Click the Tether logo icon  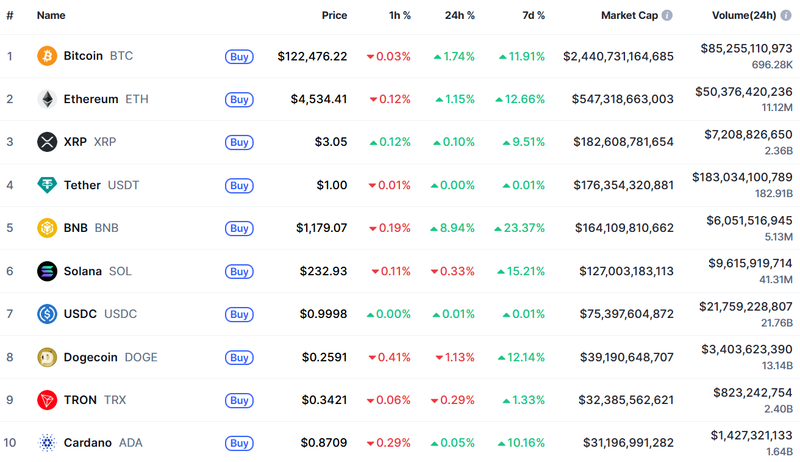tap(47, 185)
